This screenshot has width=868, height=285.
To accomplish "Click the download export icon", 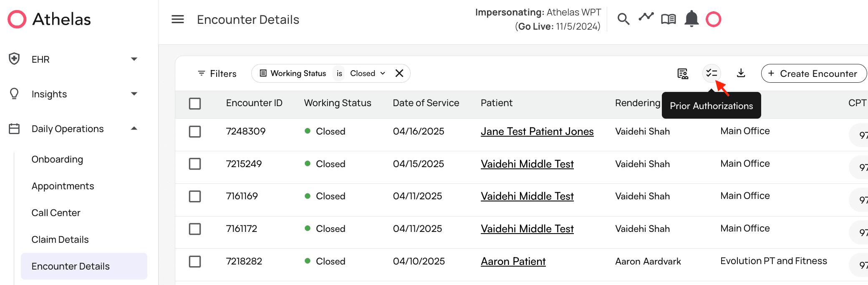I will 741,74.
